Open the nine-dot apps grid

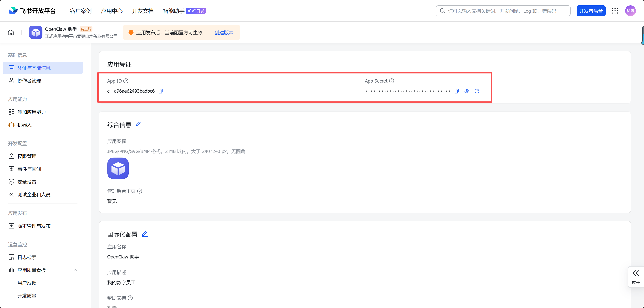pyautogui.click(x=615, y=11)
